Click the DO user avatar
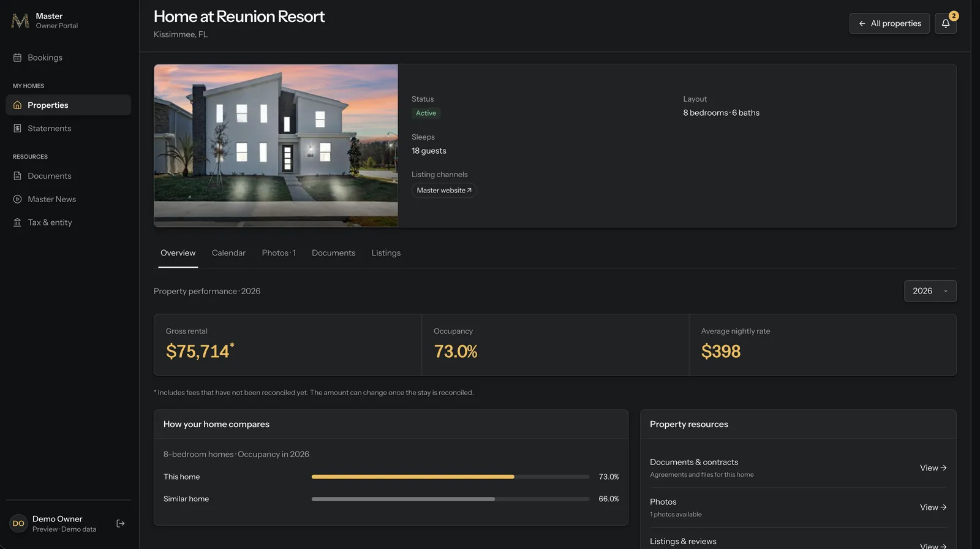Viewport: 980px width, 549px height. [18, 524]
